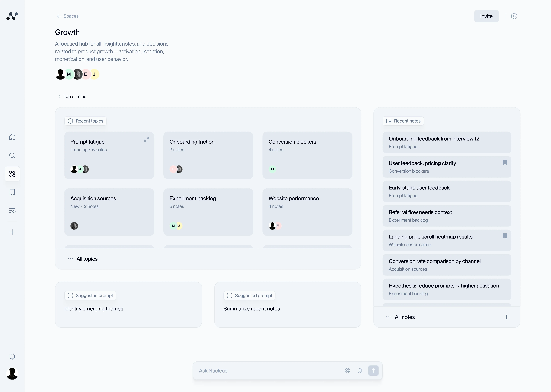Viewport: 551px width, 392px height.
Task: Open note Hypothesis: reduce prompts → higher activation
Action: [447, 289]
